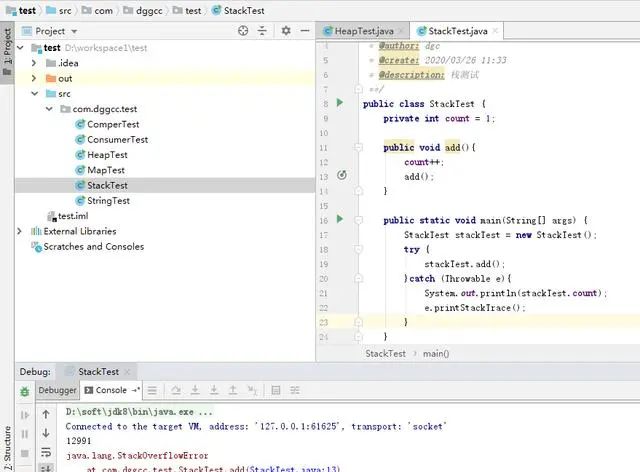Select the MapTest class in the tree
The image size is (640, 472).
tap(106, 170)
